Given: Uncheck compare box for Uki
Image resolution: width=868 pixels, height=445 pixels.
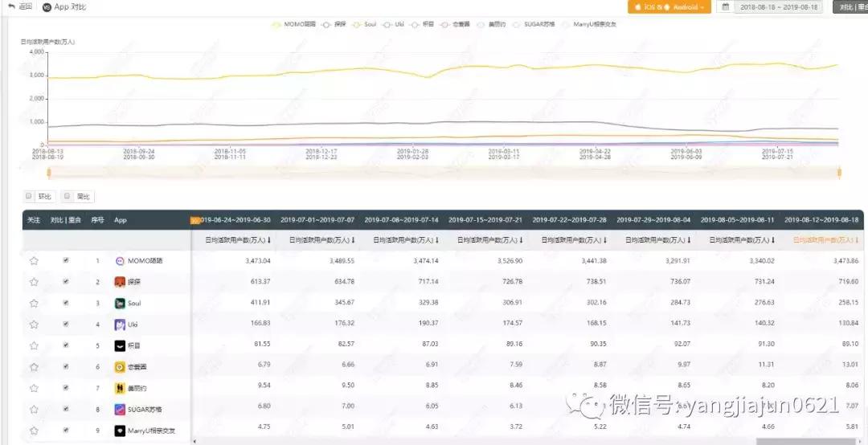Looking at the screenshot, I should [66, 324].
